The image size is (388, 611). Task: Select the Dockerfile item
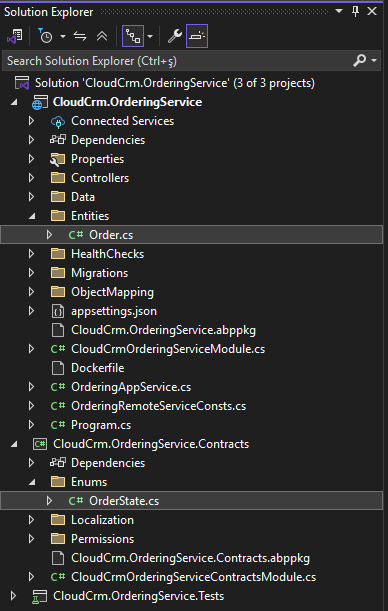[x=97, y=368]
